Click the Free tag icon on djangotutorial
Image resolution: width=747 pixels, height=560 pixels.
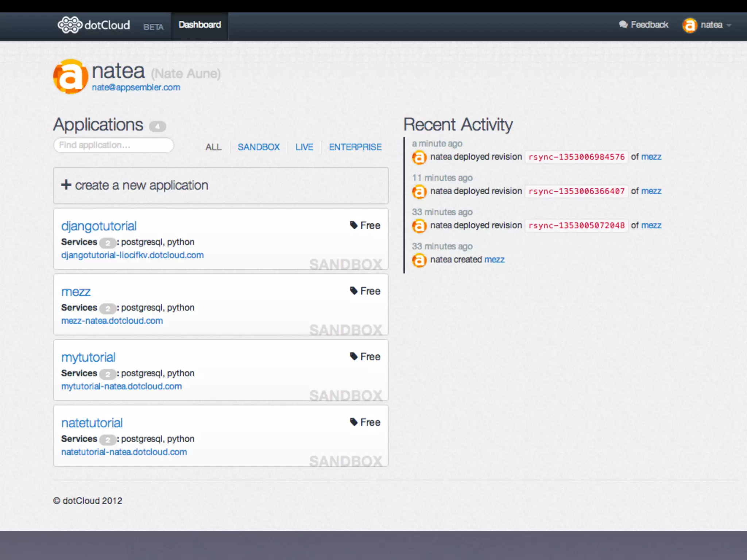tap(353, 225)
